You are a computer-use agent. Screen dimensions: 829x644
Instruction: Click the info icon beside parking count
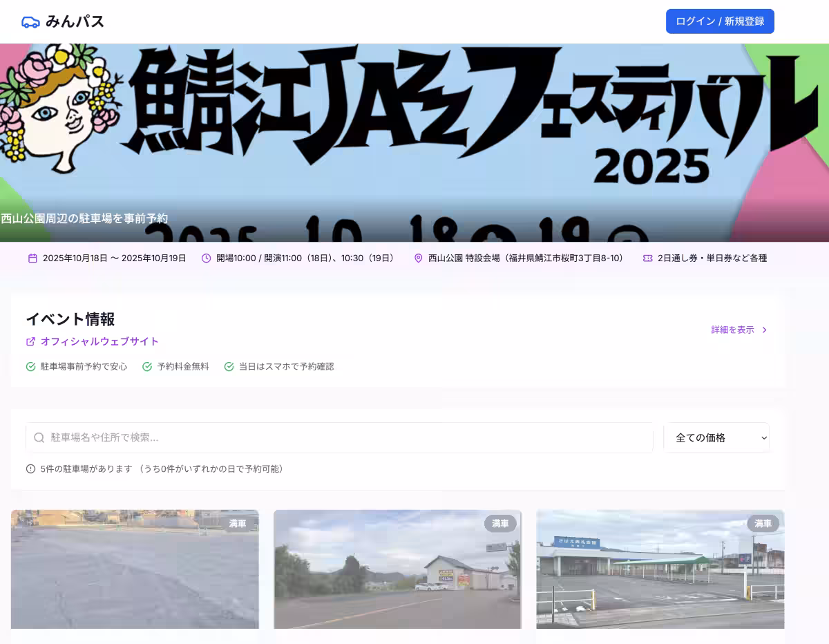click(x=30, y=469)
